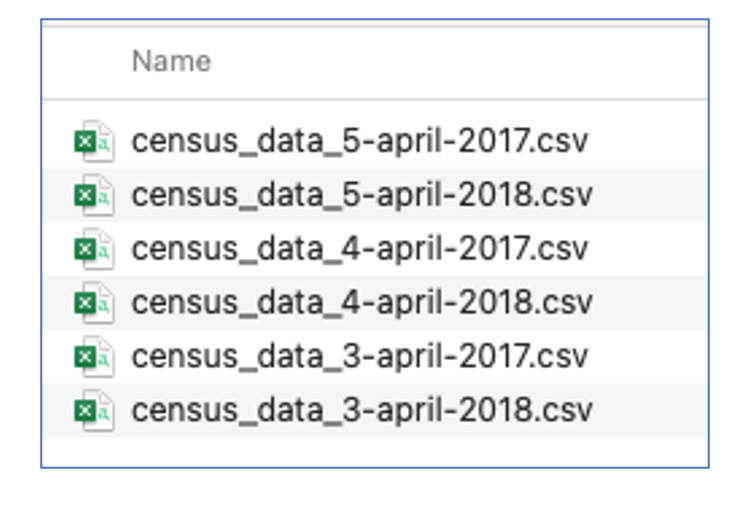Screen dimensions: 753x510
Task: Click the spreadsheet icon of census_data_3-april-2018.csv
Action: 94,411
